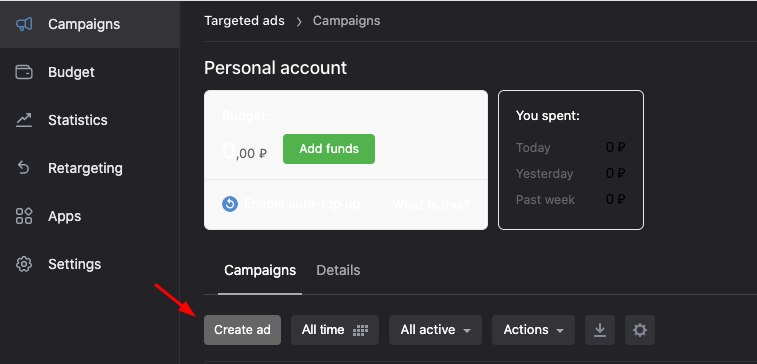Click the You spent summary panel
This screenshot has height=364, width=757.
tap(571, 160)
